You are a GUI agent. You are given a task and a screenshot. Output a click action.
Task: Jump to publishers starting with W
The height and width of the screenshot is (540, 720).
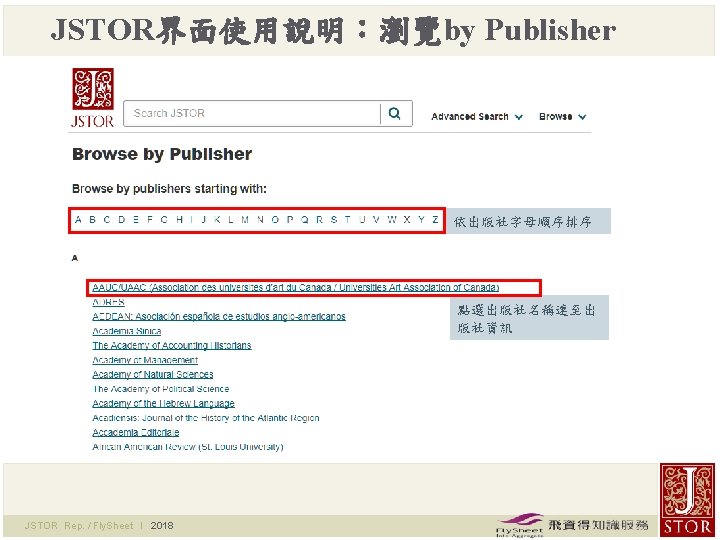392,220
